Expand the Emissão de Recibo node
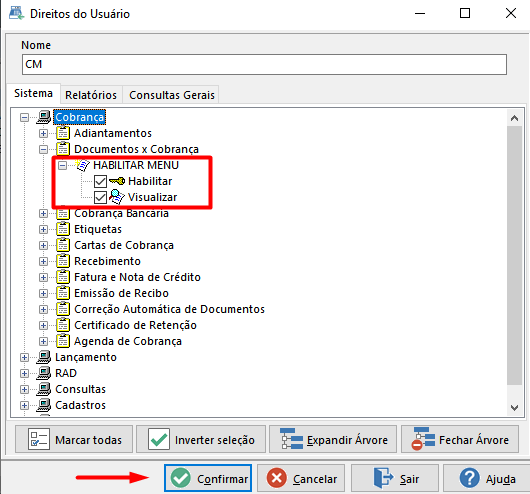 tap(43, 293)
